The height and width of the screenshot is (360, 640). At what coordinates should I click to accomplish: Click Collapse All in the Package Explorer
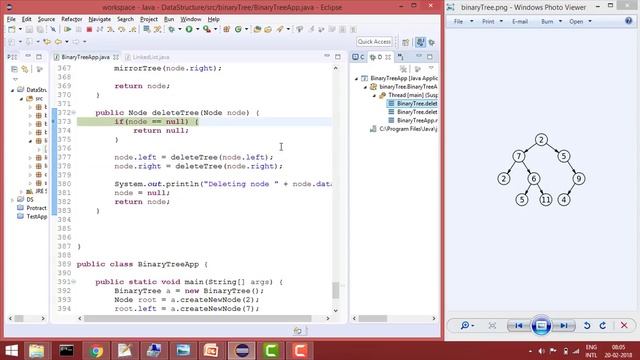(x=14, y=69)
